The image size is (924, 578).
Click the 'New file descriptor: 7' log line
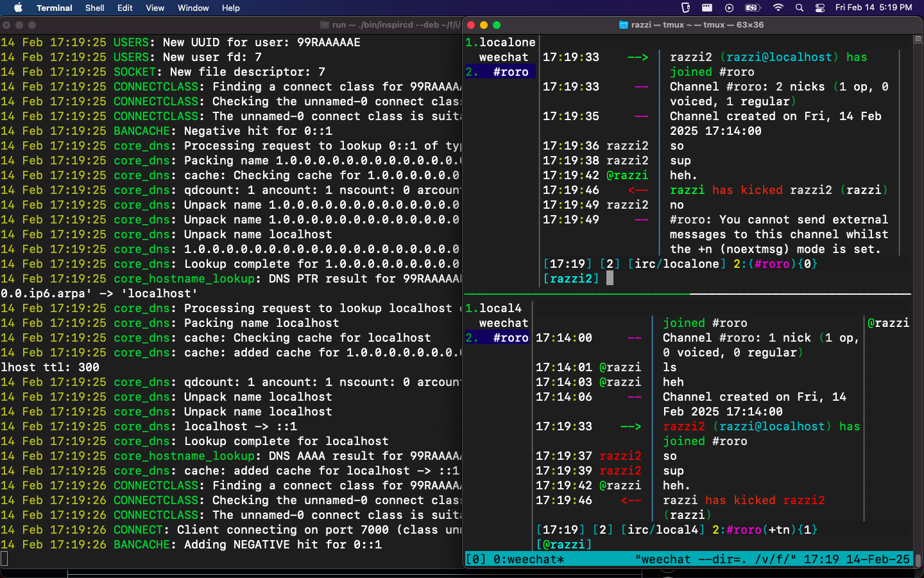click(163, 72)
